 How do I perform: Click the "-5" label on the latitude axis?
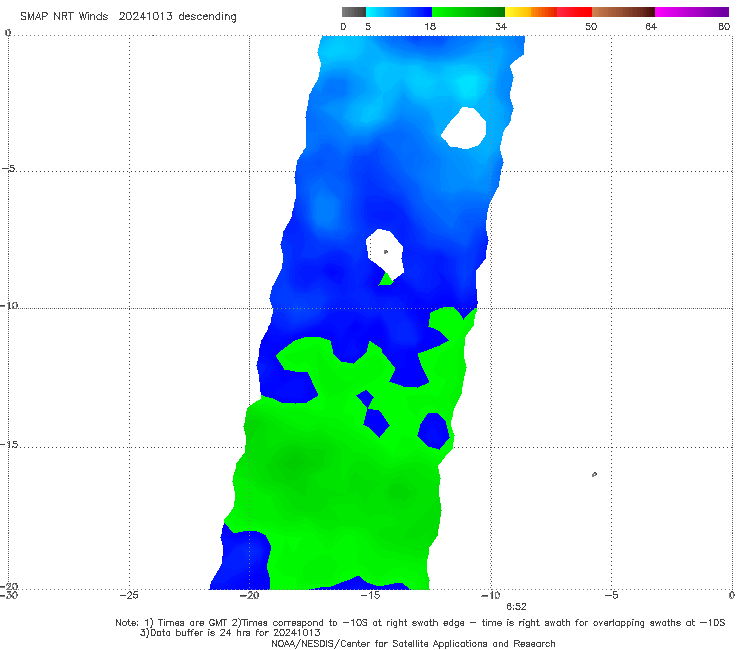pyautogui.click(x=9, y=169)
